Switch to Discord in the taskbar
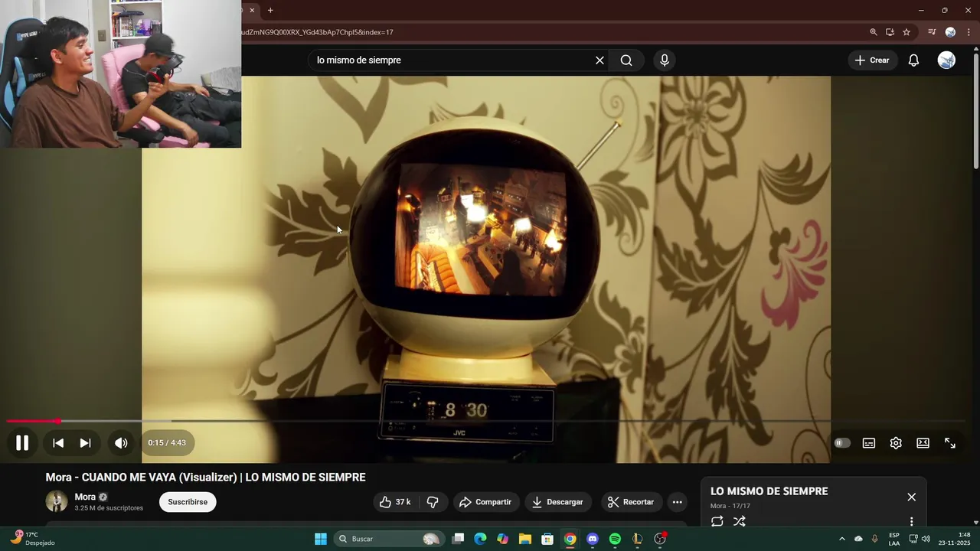Image resolution: width=980 pixels, height=551 pixels. point(593,539)
